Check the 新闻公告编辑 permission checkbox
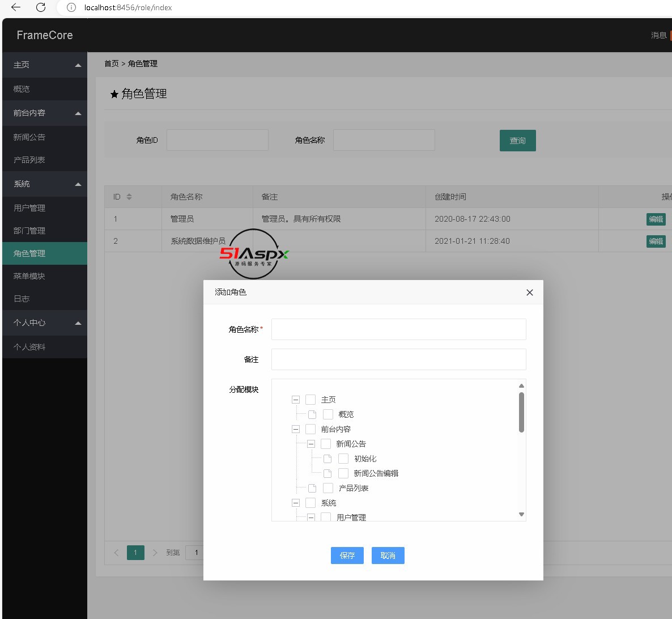 pyautogui.click(x=343, y=473)
